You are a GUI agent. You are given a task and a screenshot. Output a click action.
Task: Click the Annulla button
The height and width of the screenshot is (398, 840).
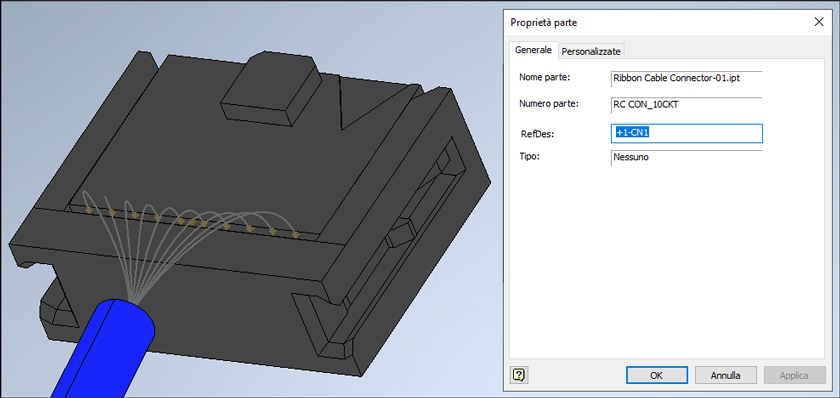tap(725, 376)
